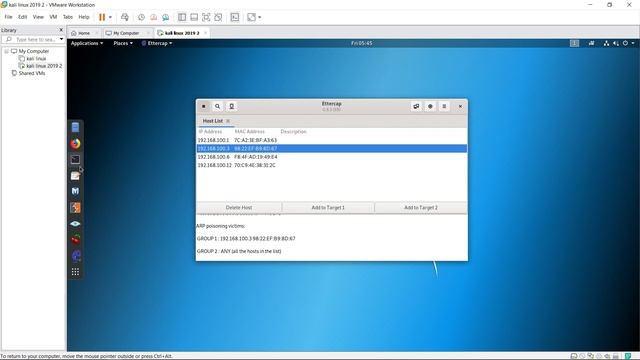
Task: Open Files icon in Kali dock
Action: coord(76,127)
